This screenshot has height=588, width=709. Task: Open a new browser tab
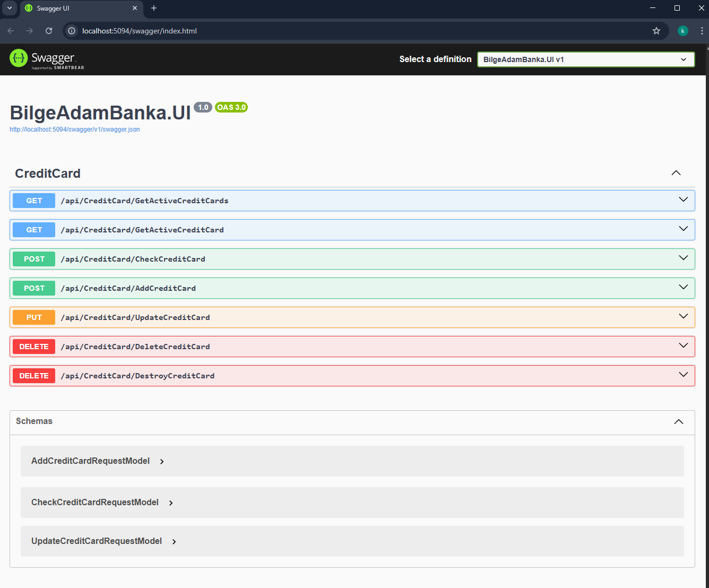coord(154,8)
